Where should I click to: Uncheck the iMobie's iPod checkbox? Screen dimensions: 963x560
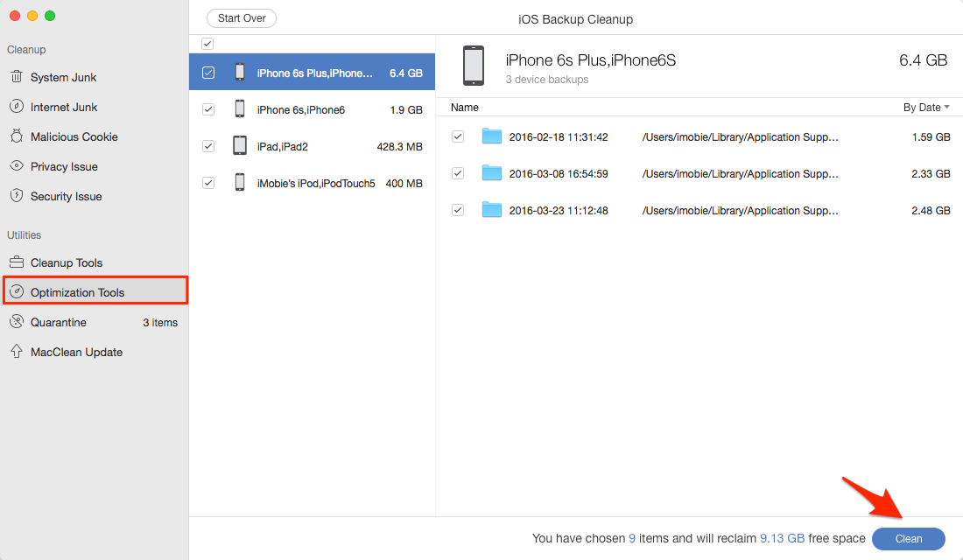click(x=208, y=183)
